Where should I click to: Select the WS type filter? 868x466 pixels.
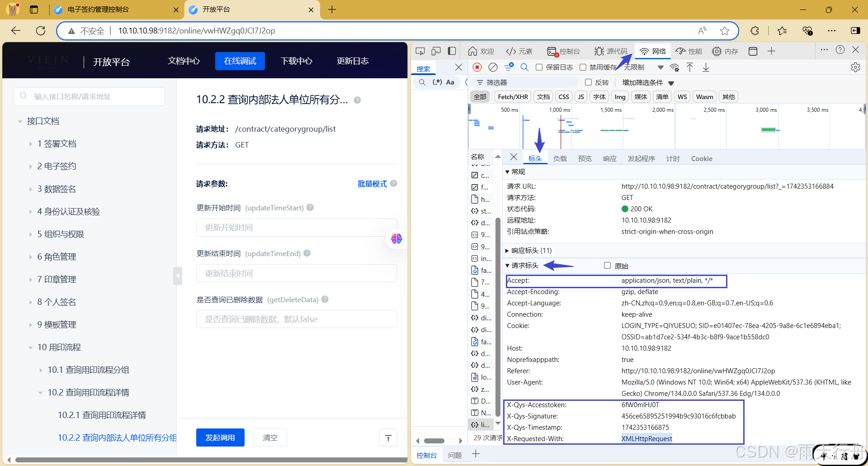(682, 97)
